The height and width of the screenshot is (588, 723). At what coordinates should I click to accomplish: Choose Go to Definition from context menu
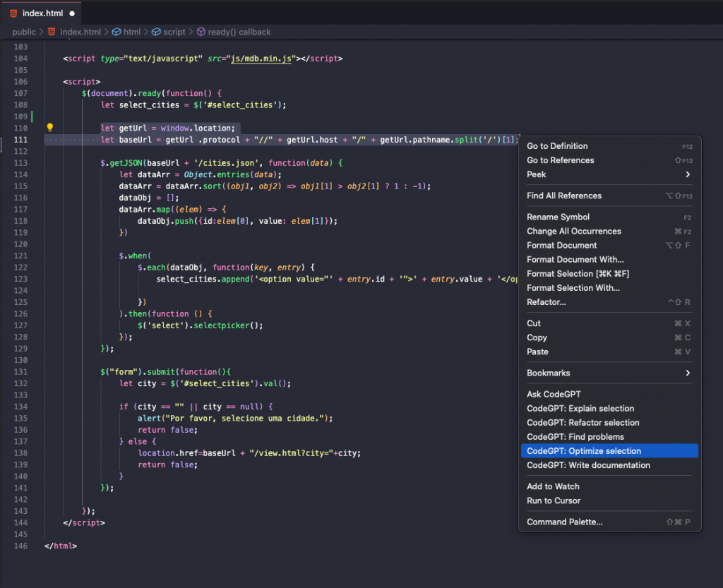pyautogui.click(x=609, y=146)
